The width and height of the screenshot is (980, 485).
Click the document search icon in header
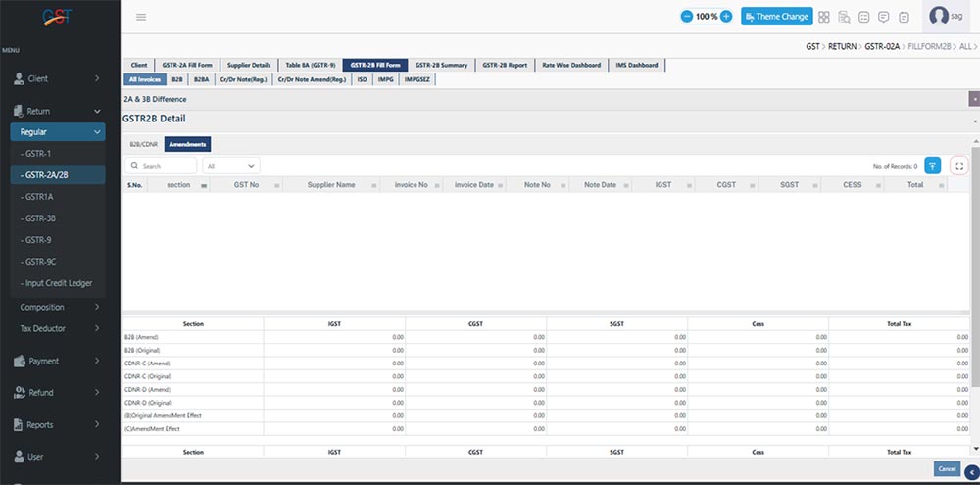(844, 17)
